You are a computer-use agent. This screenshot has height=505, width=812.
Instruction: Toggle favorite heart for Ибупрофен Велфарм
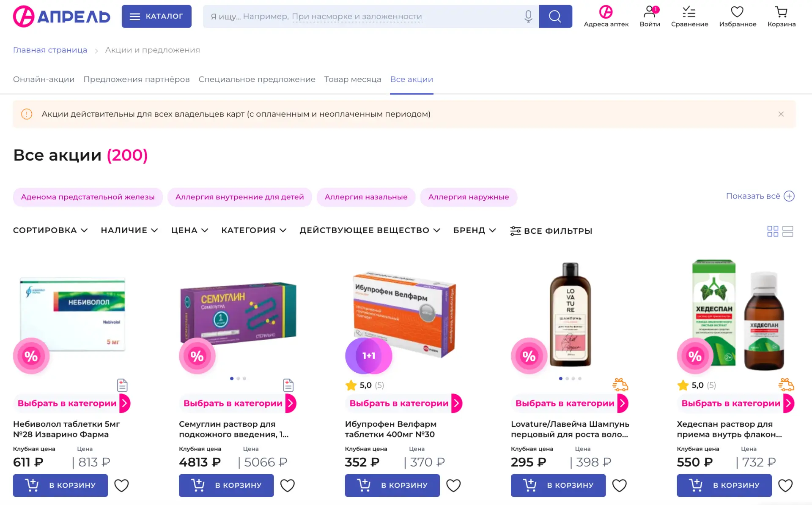pyautogui.click(x=453, y=486)
